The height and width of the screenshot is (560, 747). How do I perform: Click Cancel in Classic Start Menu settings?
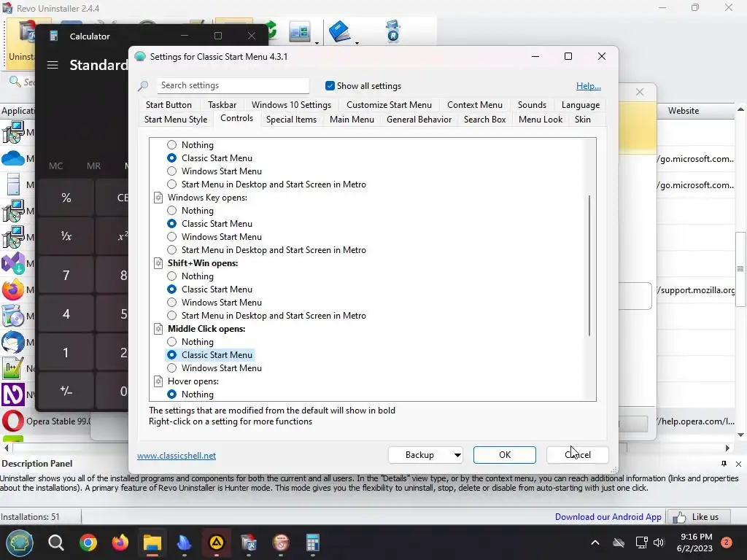(578, 455)
